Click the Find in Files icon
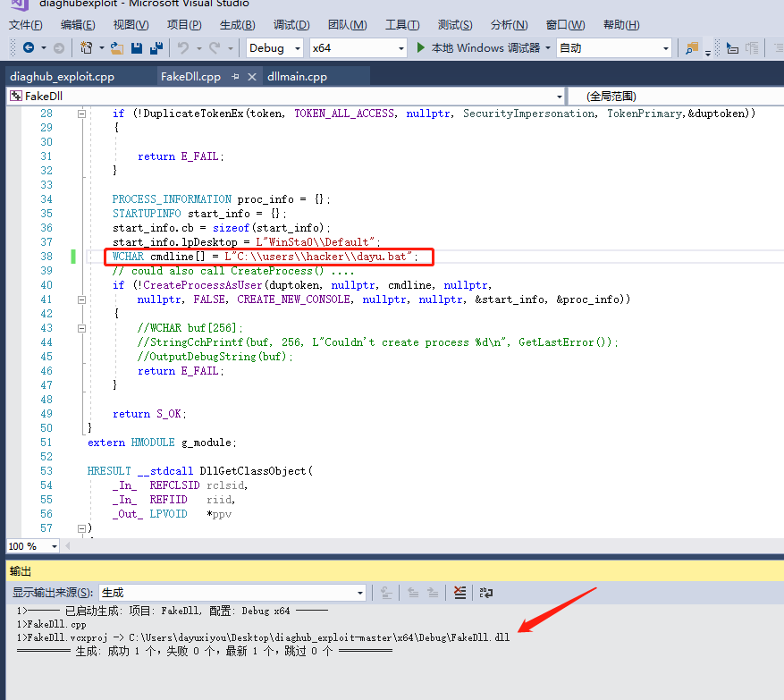Viewport: 784px width, 700px height. point(692,48)
